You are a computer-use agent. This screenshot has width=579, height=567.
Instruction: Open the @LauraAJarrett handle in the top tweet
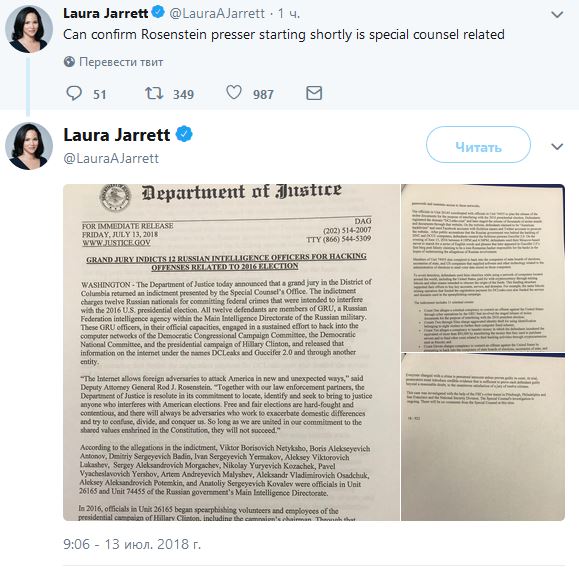coord(217,14)
